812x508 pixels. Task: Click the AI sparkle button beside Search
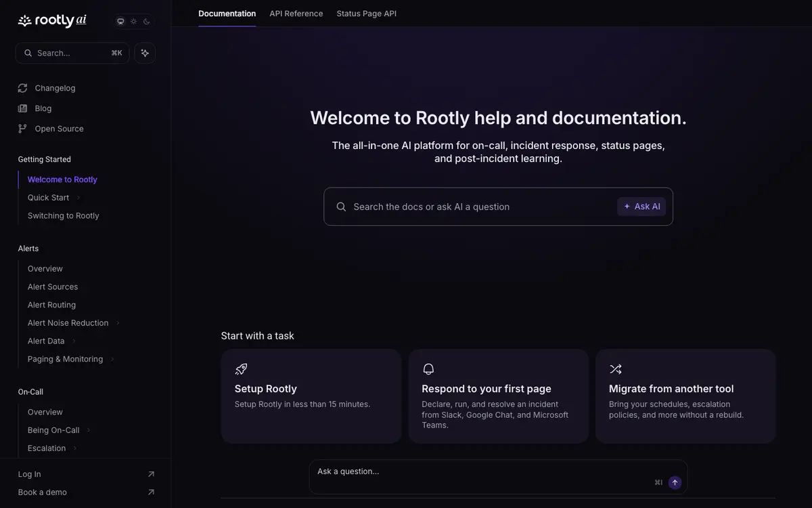pos(145,53)
